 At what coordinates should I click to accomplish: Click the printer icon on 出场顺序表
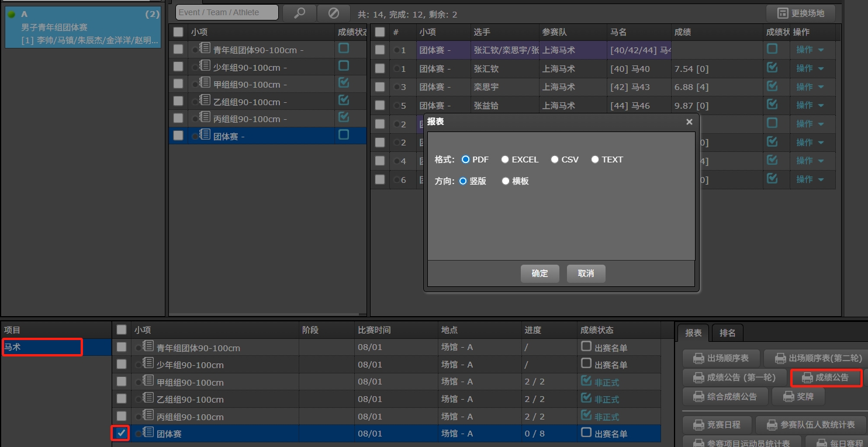(x=698, y=358)
